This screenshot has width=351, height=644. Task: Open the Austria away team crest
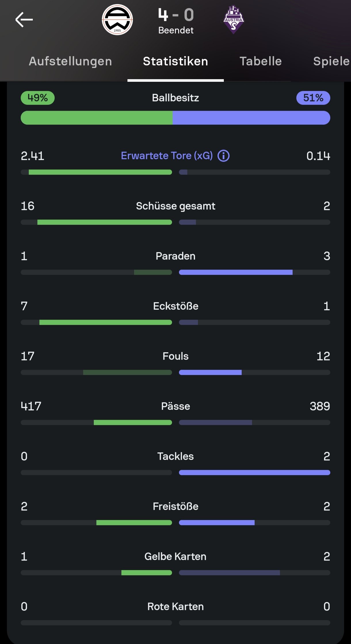click(x=234, y=20)
